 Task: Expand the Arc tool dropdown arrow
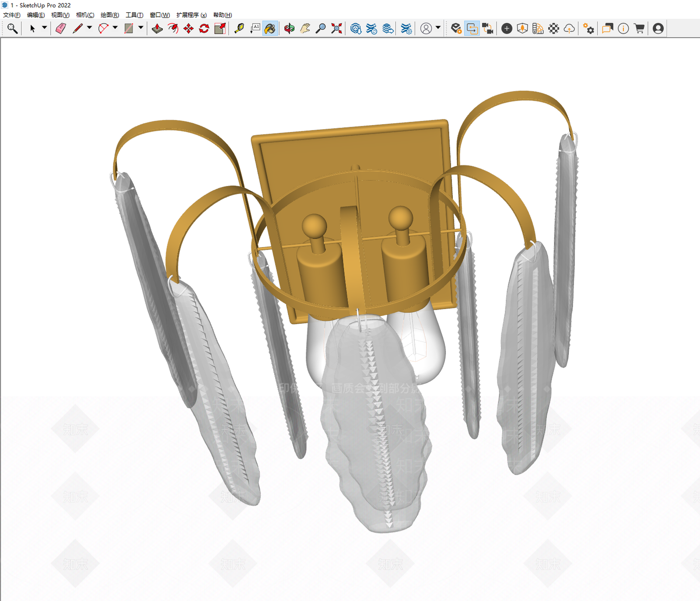coord(115,28)
